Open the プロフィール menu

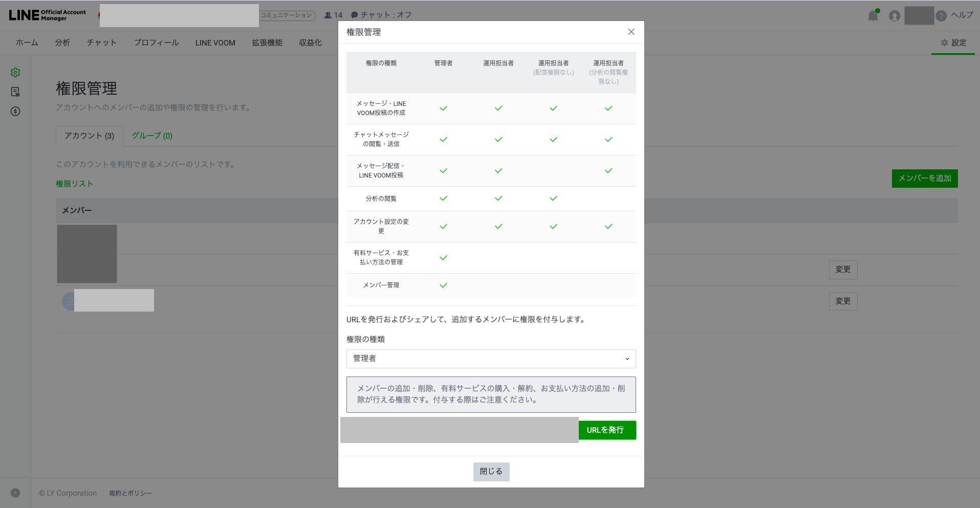156,43
